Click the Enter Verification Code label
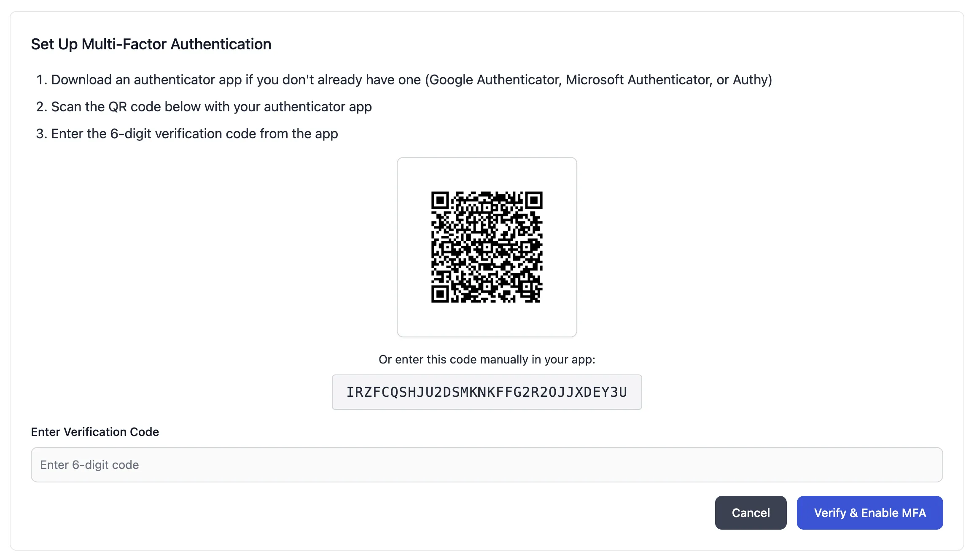974x560 pixels. pyautogui.click(x=94, y=432)
